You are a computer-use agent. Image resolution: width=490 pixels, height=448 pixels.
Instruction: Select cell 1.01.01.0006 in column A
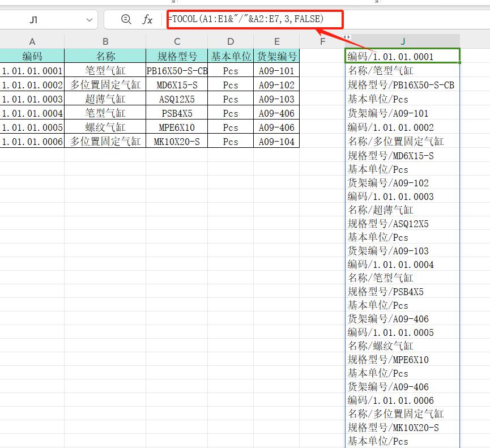32,141
